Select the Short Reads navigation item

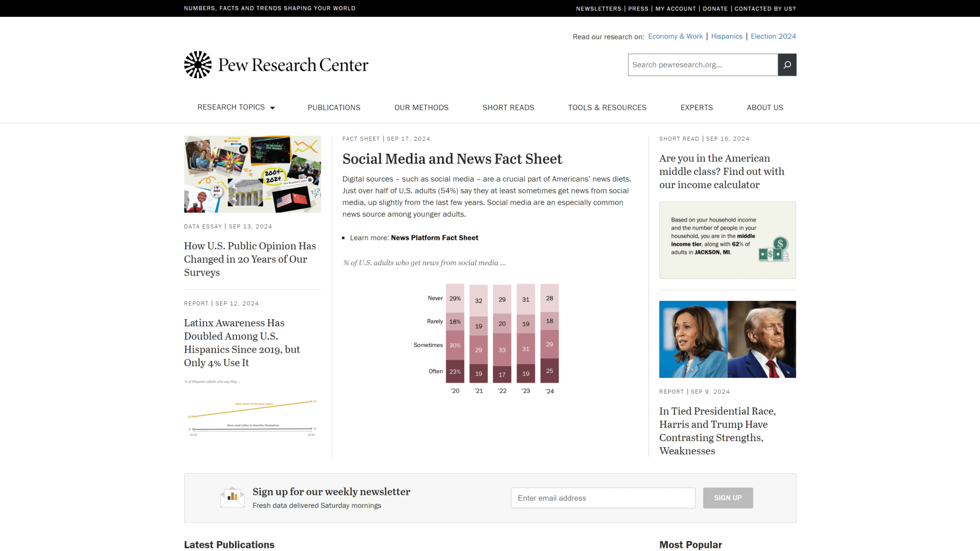508,107
